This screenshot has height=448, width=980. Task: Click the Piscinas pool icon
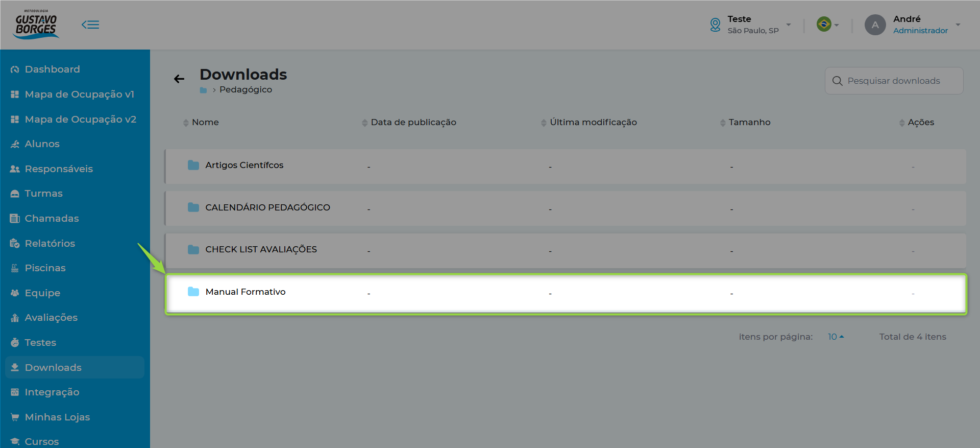click(x=15, y=268)
